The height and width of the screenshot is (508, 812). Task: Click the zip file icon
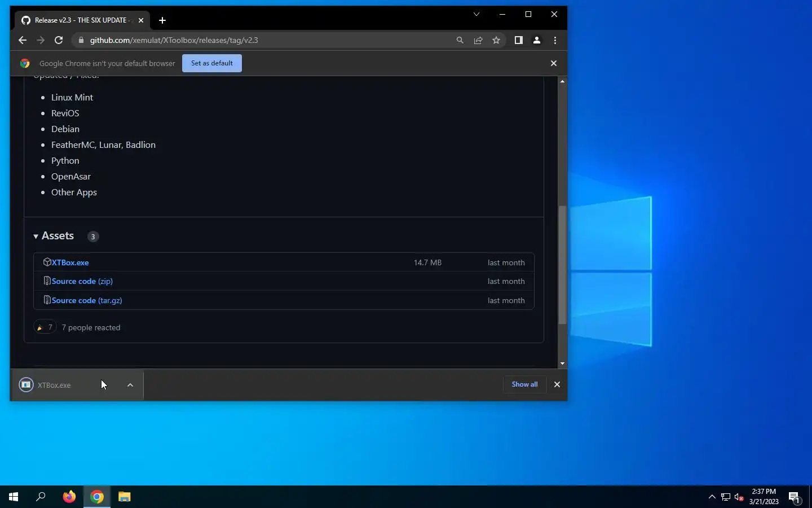click(x=47, y=281)
